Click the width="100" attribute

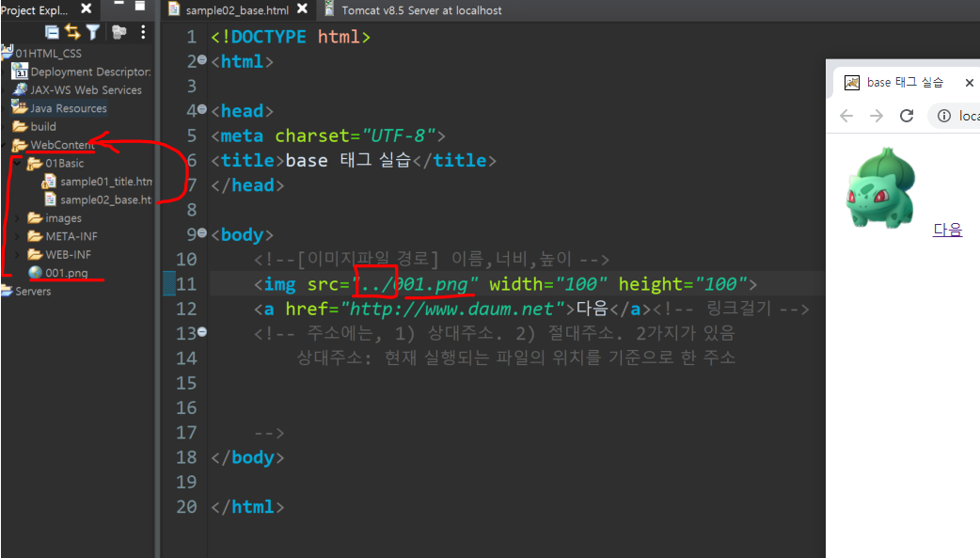548,284
